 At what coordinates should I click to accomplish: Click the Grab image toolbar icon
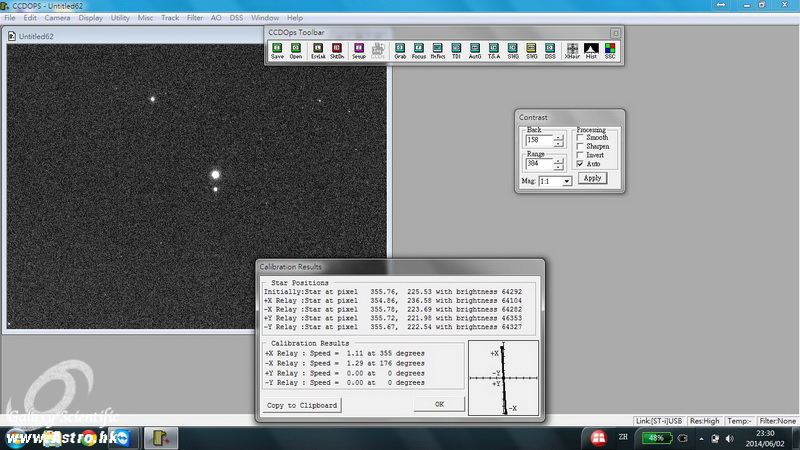(x=400, y=50)
